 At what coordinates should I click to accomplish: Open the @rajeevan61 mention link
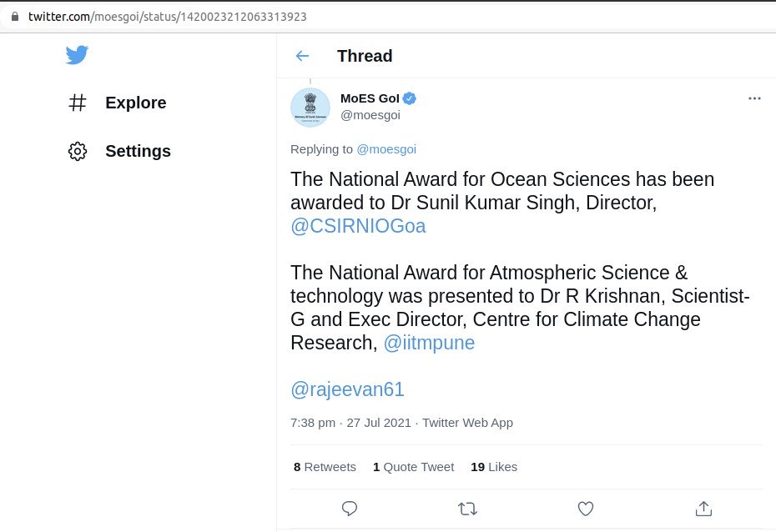[x=347, y=389]
